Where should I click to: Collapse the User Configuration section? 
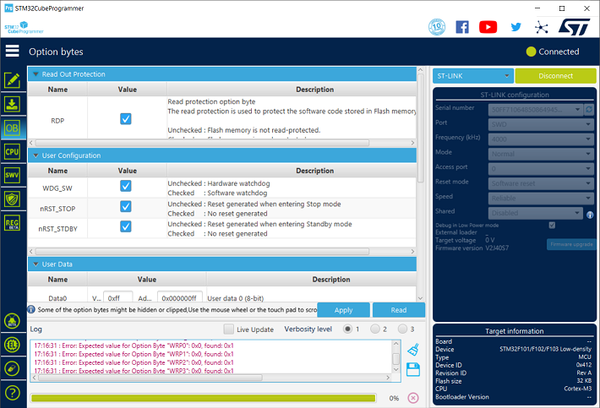[x=36, y=155]
